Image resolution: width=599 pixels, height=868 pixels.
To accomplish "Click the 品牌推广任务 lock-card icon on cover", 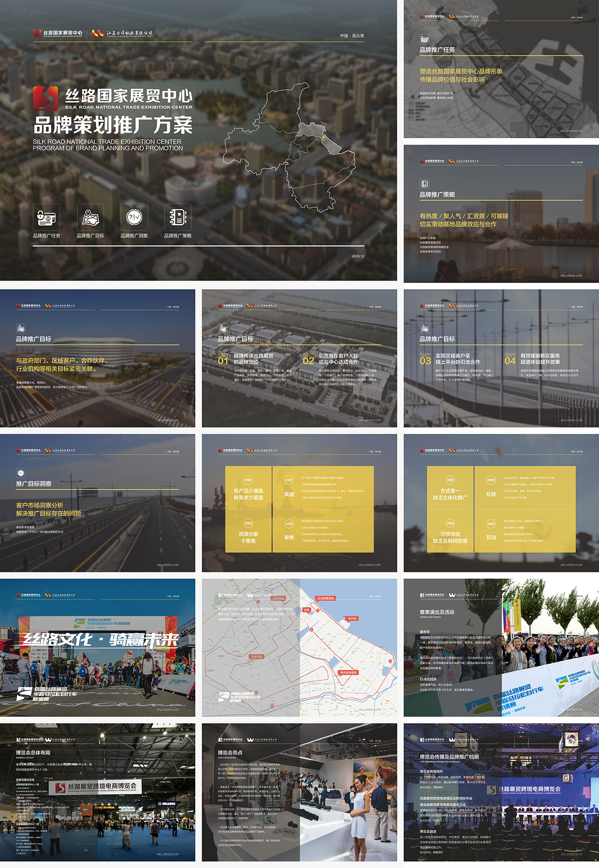I will click(x=46, y=217).
